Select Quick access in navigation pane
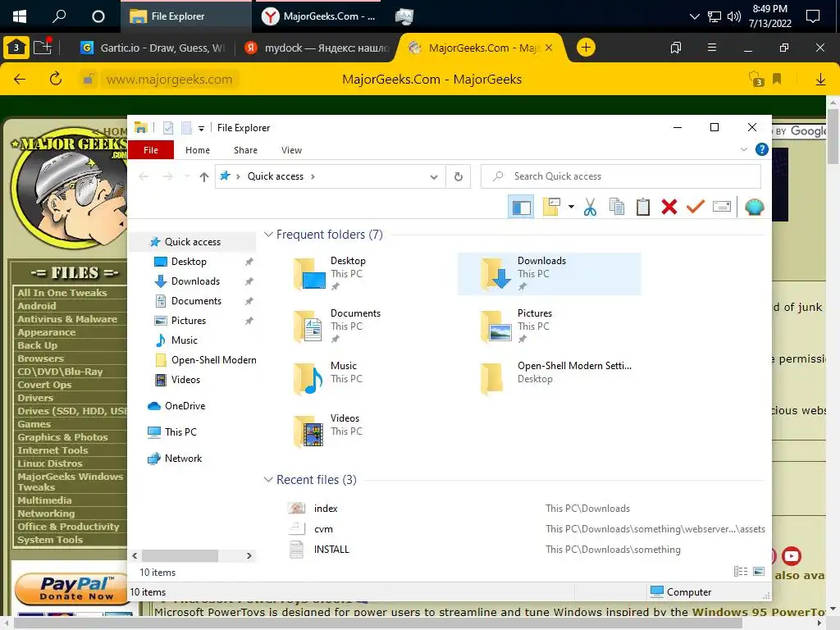This screenshot has height=630, width=840. [x=192, y=242]
